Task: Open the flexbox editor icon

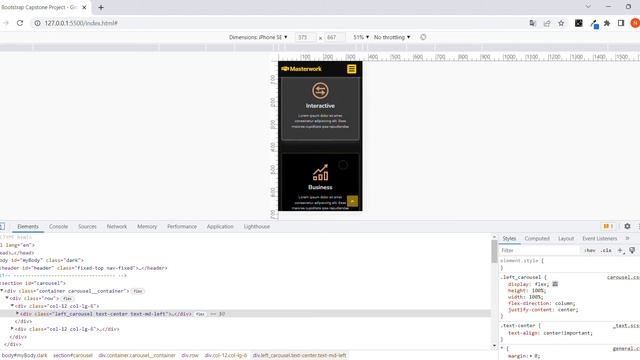Action: click(x=555, y=284)
